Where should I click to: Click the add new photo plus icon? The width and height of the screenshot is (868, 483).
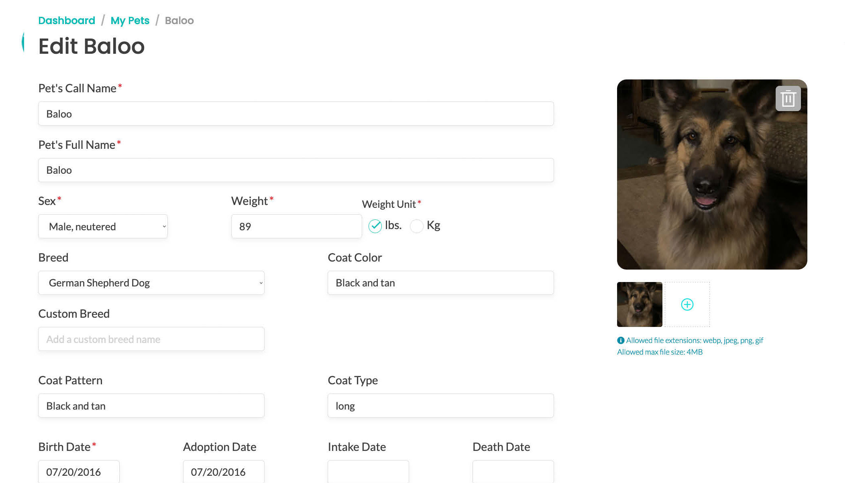[x=687, y=304]
